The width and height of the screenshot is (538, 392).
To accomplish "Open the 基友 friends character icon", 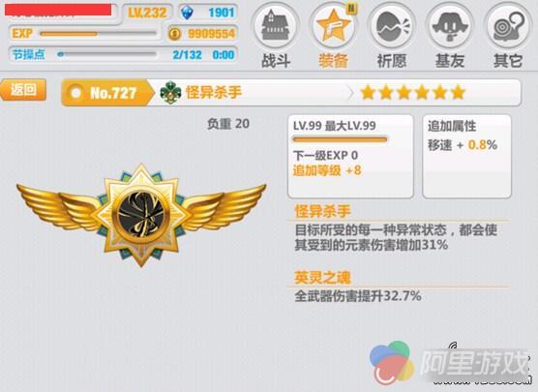I will (450, 26).
